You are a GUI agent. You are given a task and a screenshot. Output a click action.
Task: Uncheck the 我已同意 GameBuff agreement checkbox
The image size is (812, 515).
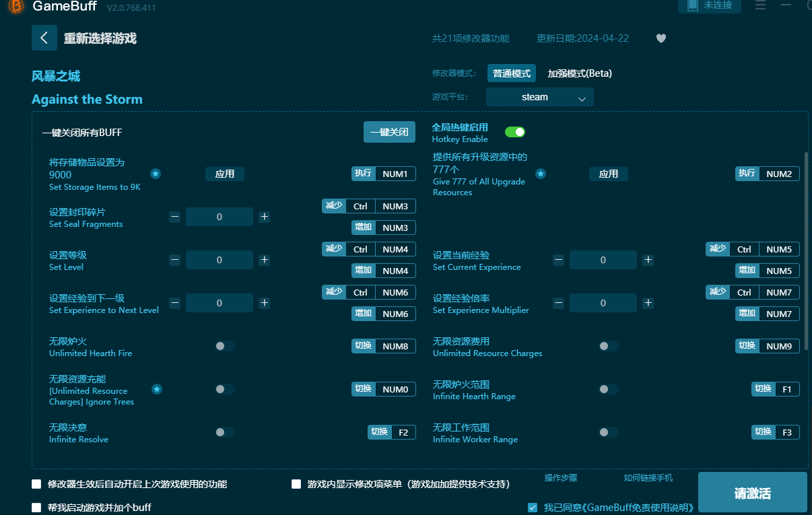pos(531,506)
